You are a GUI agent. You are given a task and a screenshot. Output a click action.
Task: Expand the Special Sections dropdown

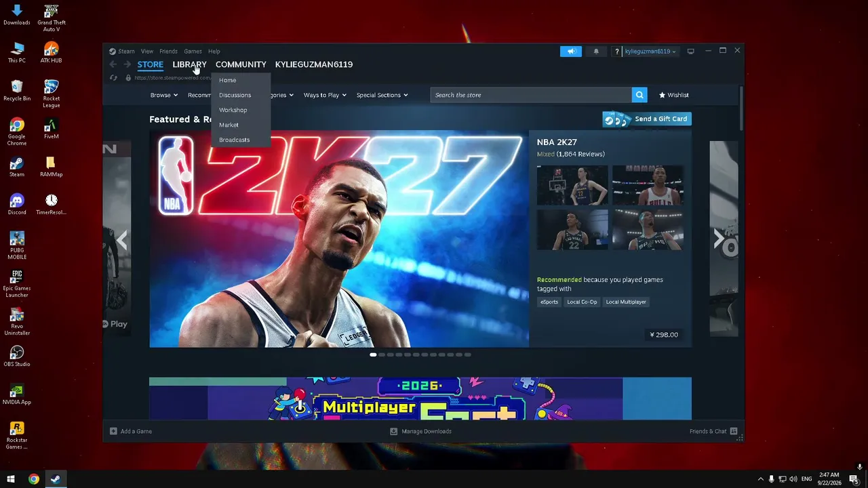click(382, 95)
